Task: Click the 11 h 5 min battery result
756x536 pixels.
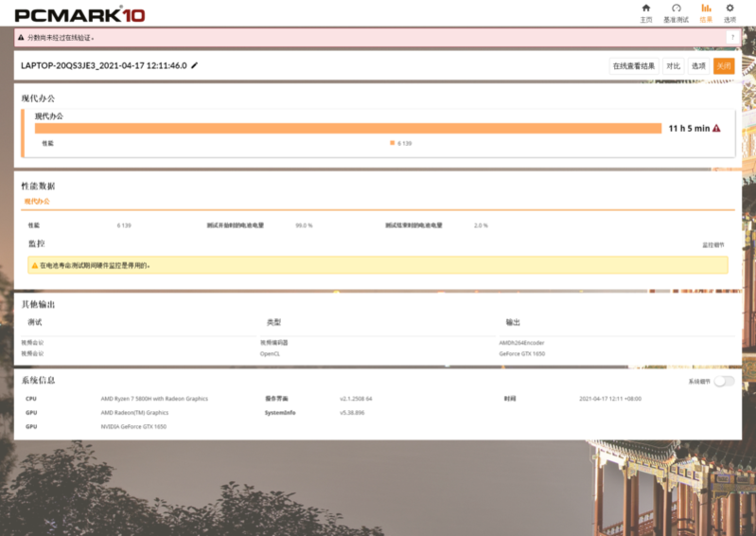Action: click(689, 129)
